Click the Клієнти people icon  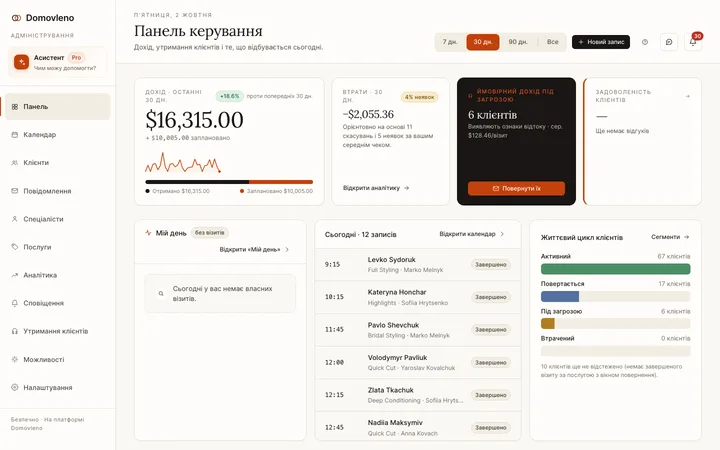[15, 163]
